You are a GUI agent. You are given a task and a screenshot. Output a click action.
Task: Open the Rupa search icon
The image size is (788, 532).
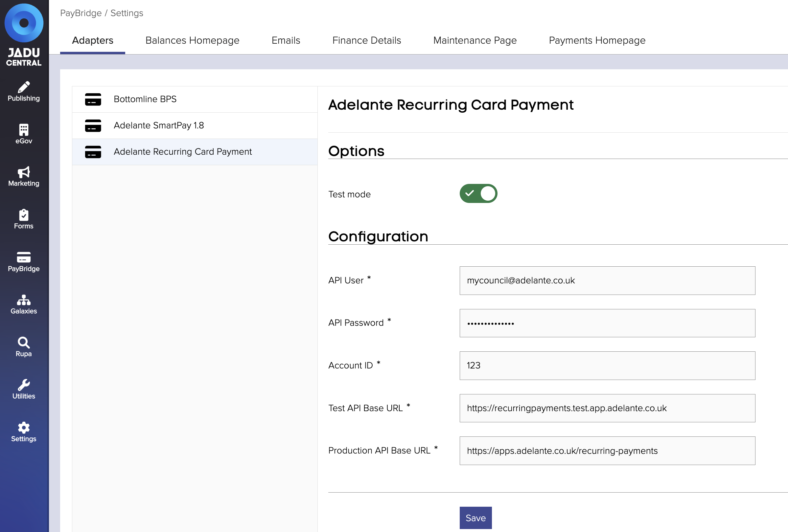click(24, 343)
